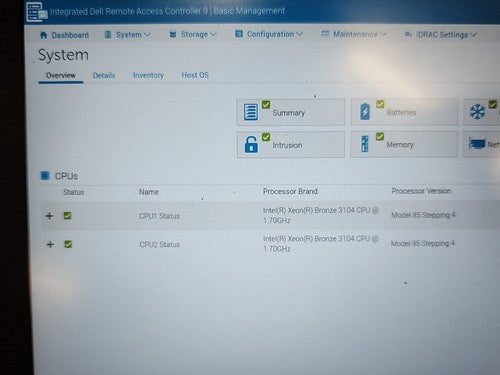Screen dimensions: 500x375
Task: Click the Integrated Dell Remote Access Controller title
Action: pos(129,12)
